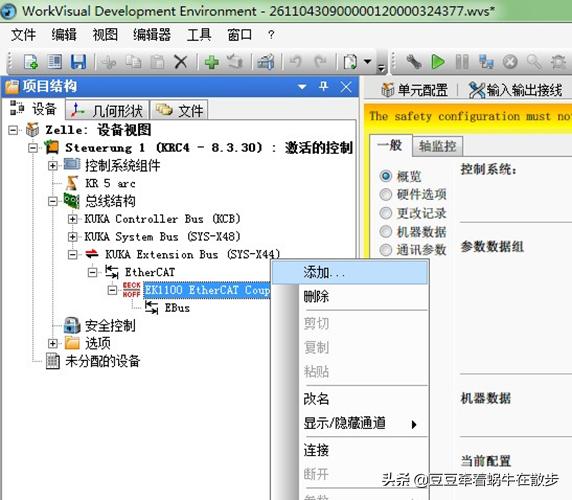Viewport: 572px width, 500px height.
Task: Pin the 项目结构 panel
Action: click(324, 86)
